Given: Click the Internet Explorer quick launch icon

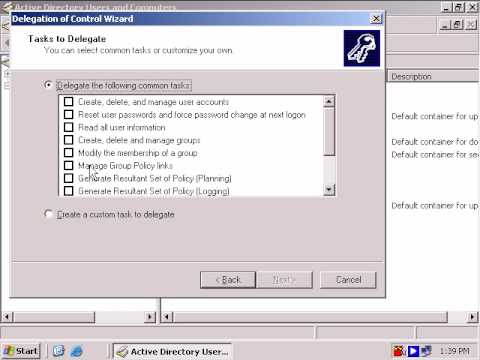Looking at the screenshot, I should [x=77, y=351].
